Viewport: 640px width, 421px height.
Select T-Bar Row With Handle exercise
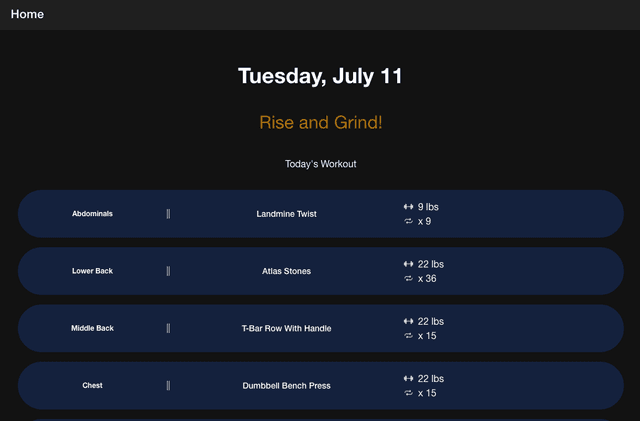(x=286, y=328)
